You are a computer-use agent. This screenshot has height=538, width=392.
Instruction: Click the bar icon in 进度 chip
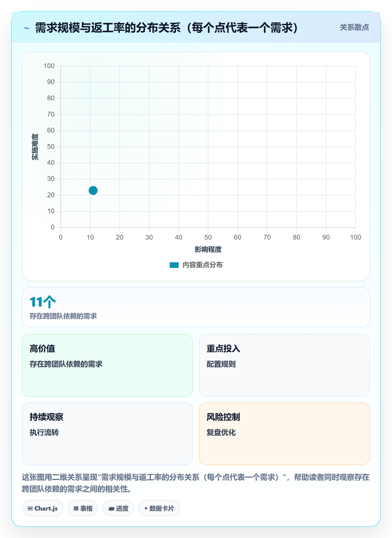[x=111, y=509]
